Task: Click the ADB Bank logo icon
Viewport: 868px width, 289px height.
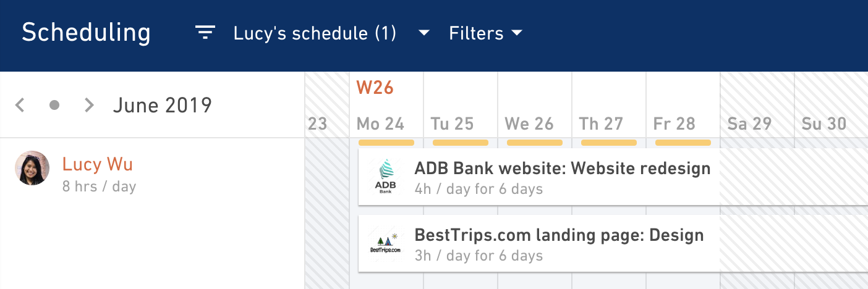Action: pyautogui.click(x=385, y=176)
